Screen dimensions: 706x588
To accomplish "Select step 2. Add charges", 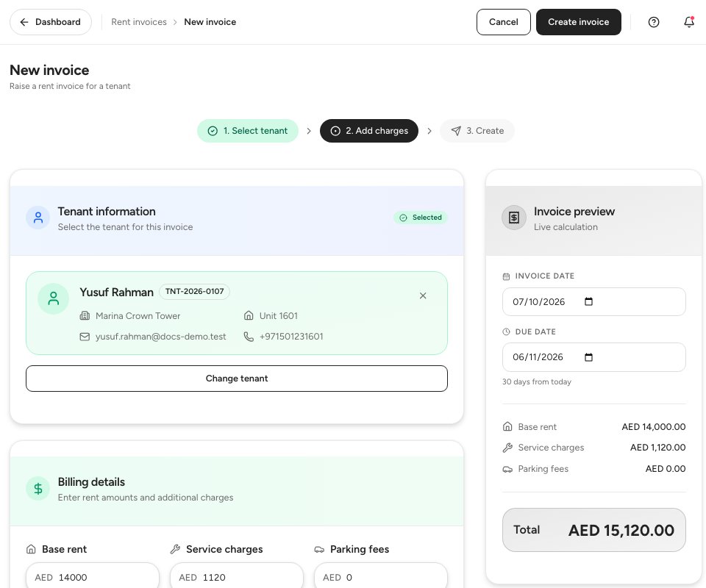I will point(368,131).
